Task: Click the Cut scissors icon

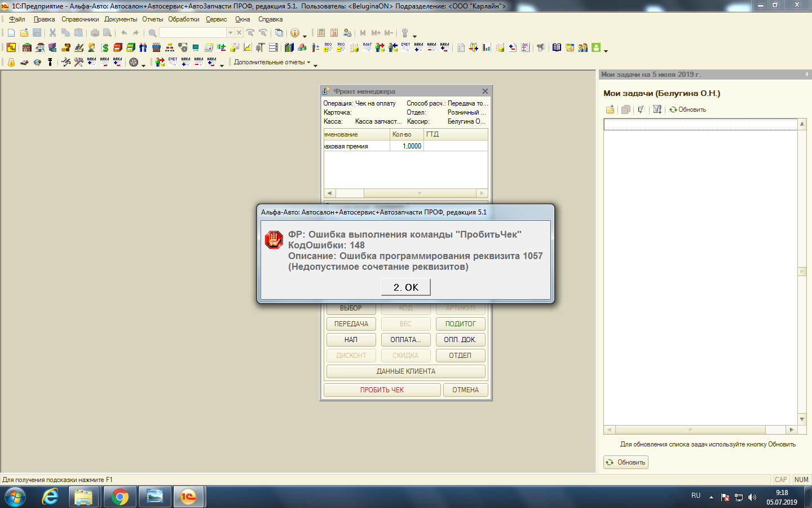Action: 52,33
